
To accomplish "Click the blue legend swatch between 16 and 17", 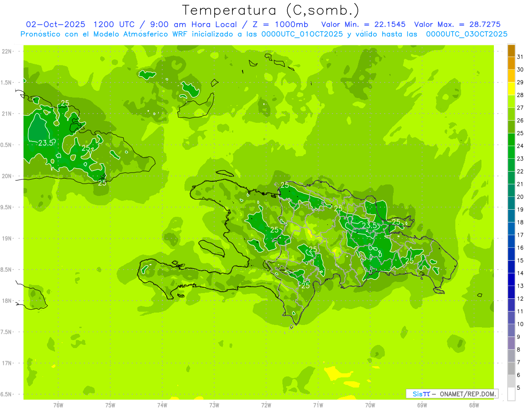I will [x=511, y=241].
